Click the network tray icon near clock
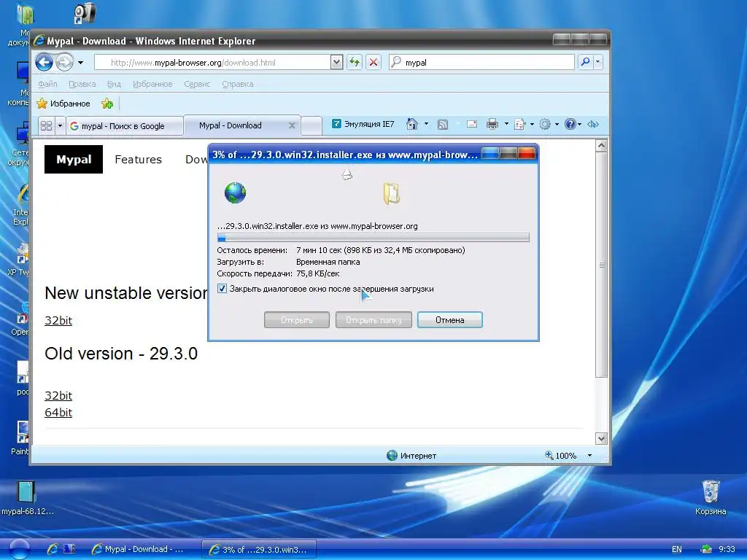Viewport: 747px width, 560px height. [x=706, y=549]
